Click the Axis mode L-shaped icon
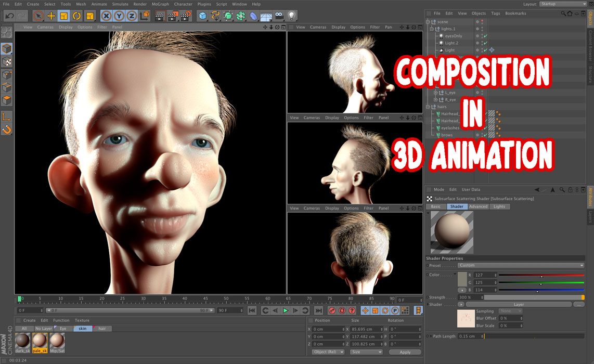This screenshot has width=594, height=364. (x=6, y=116)
